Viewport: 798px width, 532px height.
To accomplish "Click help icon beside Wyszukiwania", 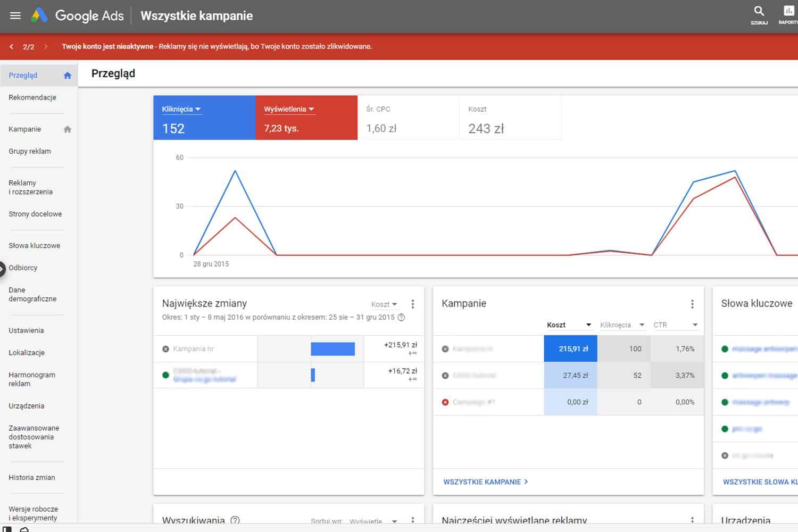I will click(x=235, y=520).
